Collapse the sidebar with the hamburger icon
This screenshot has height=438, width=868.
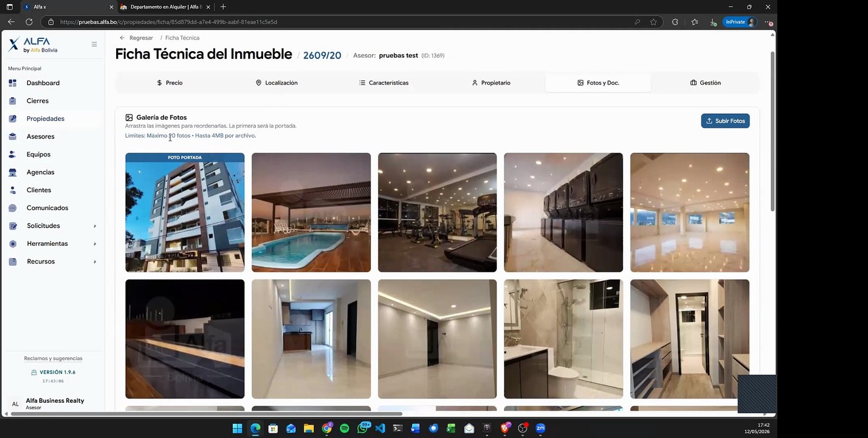94,44
